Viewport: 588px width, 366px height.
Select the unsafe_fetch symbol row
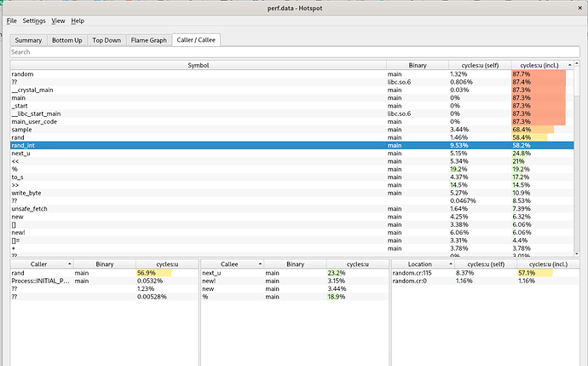pos(292,209)
